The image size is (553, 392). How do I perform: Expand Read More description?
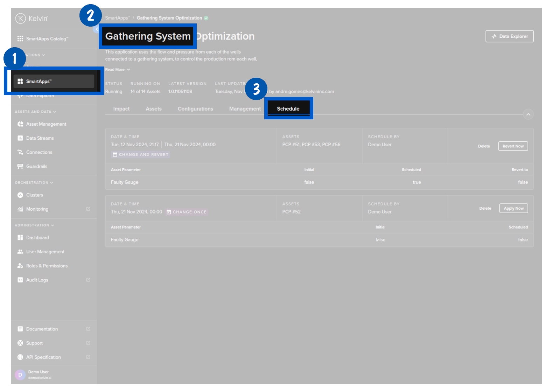click(117, 70)
